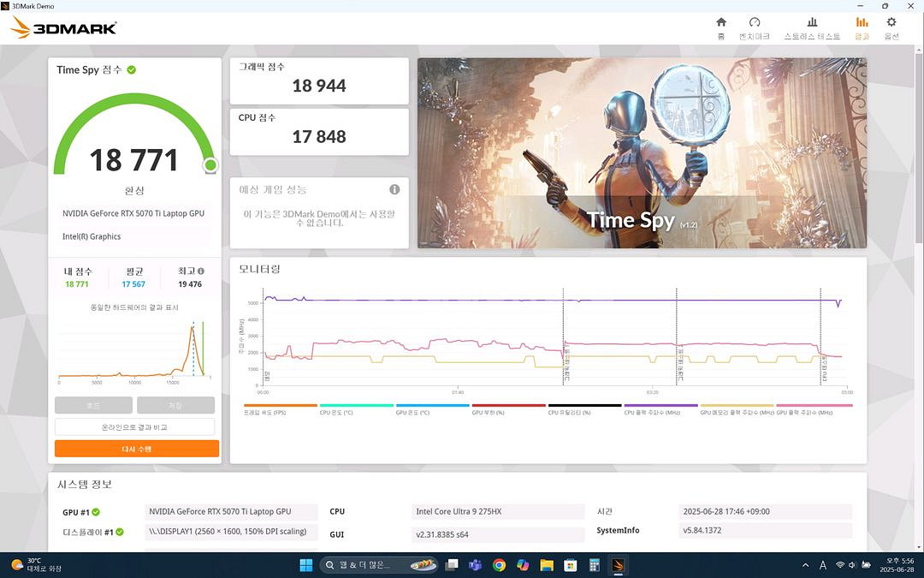This screenshot has width=924, height=578.
Task: Select the orange Results tab
Action: (862, 27)
